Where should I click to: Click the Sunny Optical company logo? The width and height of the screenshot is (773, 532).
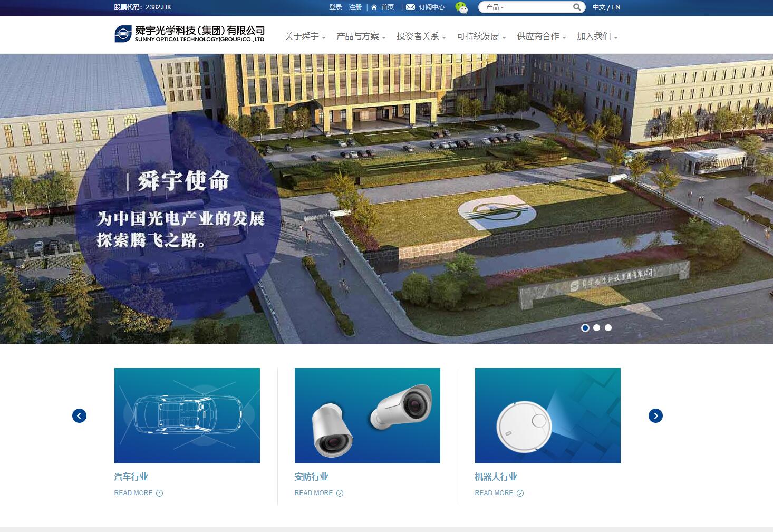click(189, 34)
